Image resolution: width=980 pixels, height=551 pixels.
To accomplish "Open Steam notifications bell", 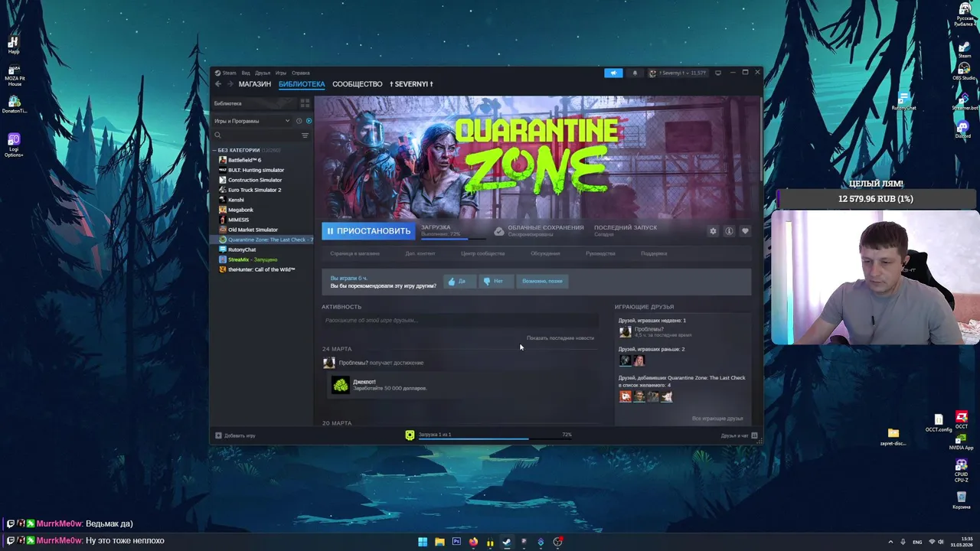I will [x=635, y=73].
